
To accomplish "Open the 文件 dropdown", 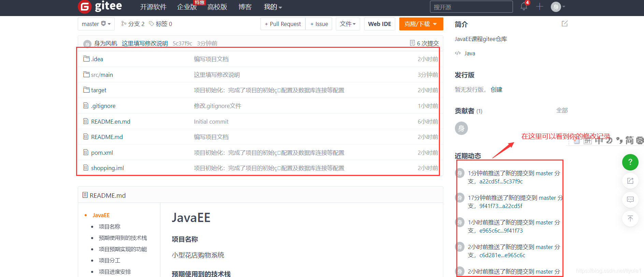I will point(348,24).
